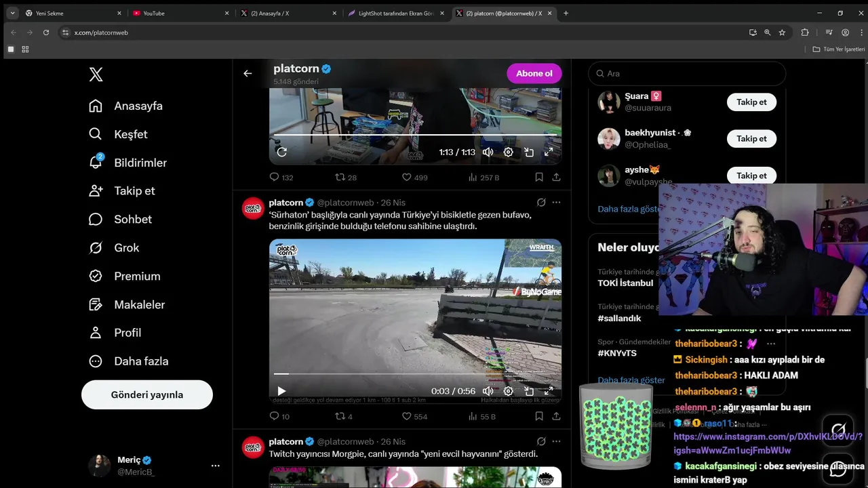Mute the 0:56 video volume

point(488,391)
